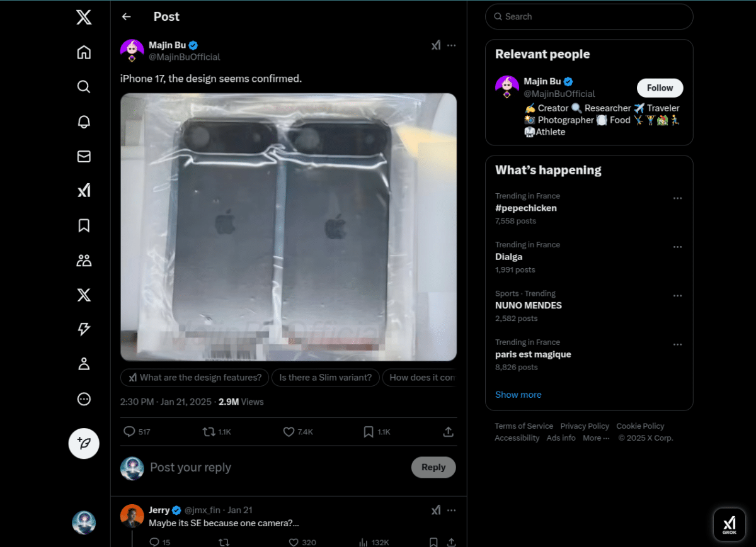Open the share icon on the post
This screenshot has width=756, height=547.
click(x=448, y=432)
